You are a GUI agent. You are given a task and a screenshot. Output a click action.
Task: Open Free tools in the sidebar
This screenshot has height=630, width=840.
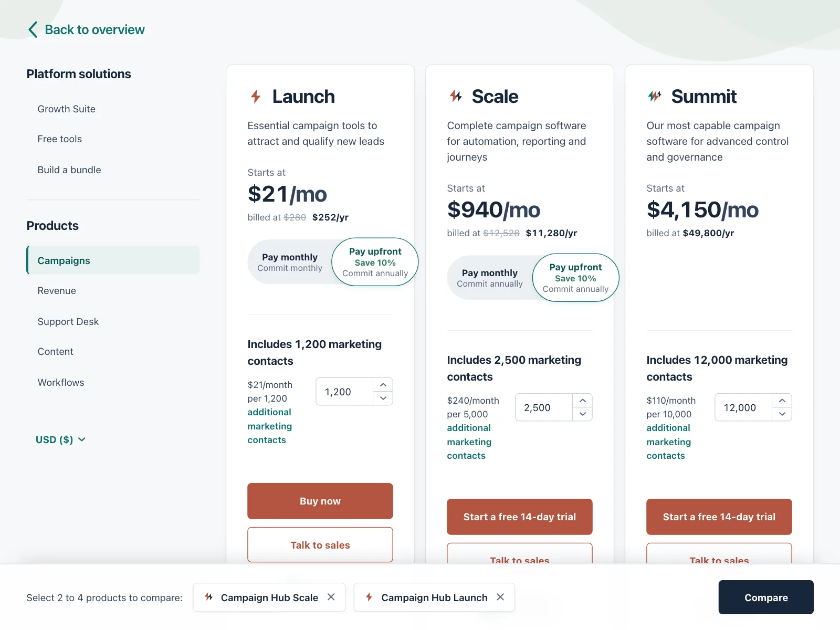[60, 139]
